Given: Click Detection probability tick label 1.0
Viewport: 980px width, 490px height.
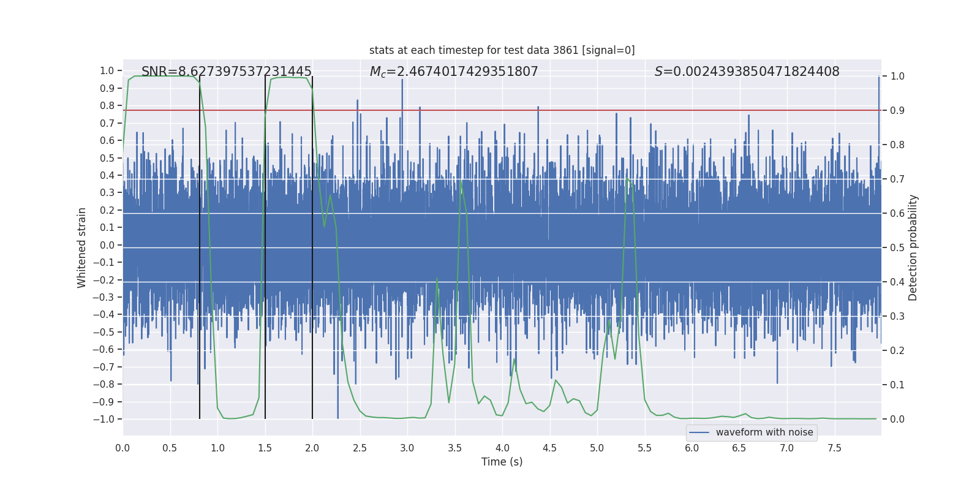Looking at the screenshot, I should [x=897, y=77].
